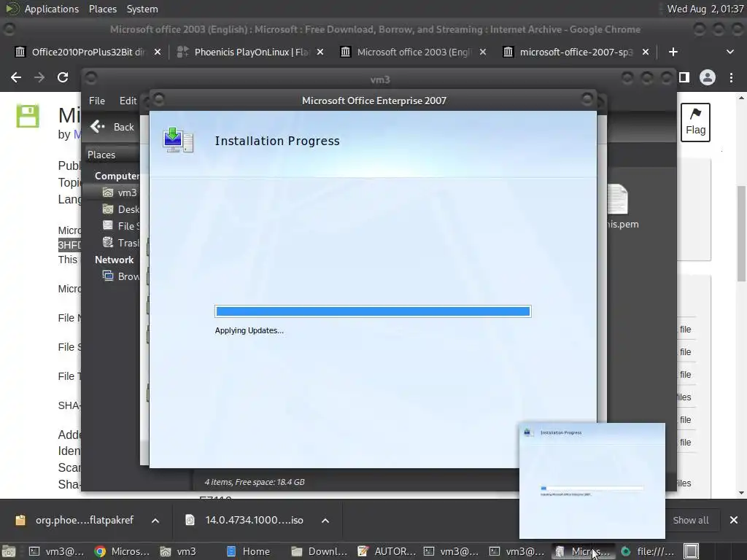Viewport: 747px width, 560px height.
Task: Click the date and time clock
Action: [x=705, y=9]
